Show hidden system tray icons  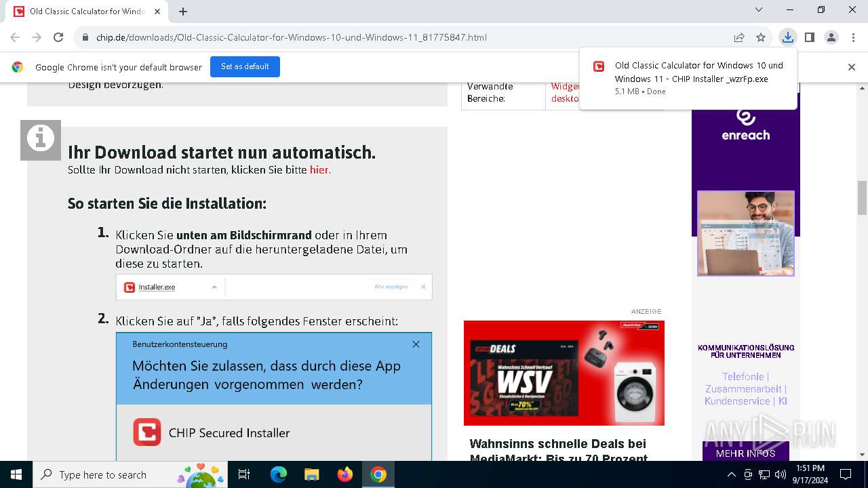click(x=731, y=474)
